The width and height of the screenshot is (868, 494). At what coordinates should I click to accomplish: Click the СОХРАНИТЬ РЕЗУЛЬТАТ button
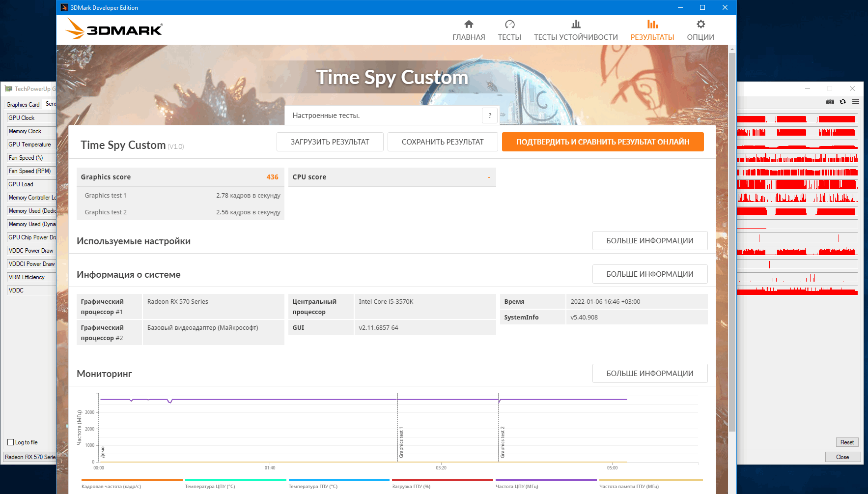[x=443, y=142]
